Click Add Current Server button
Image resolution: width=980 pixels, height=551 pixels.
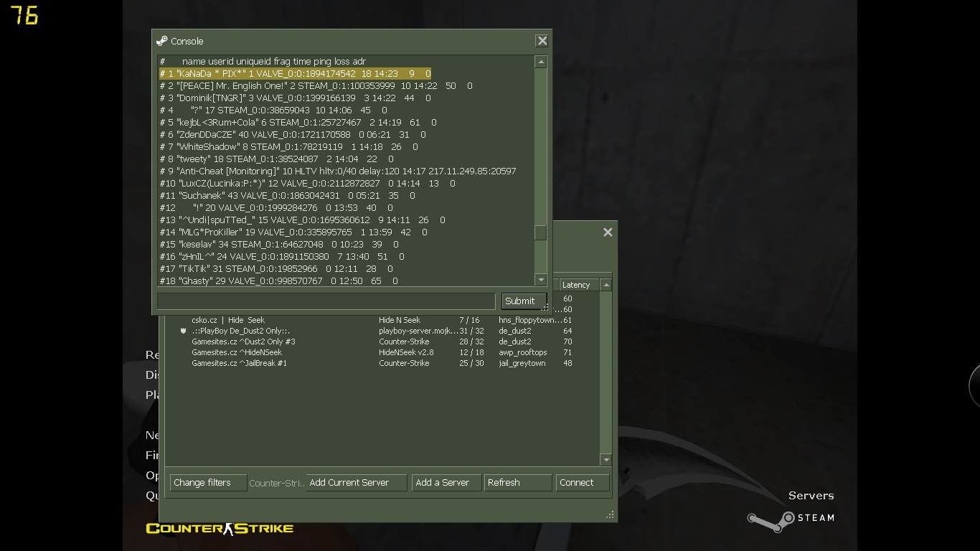pyautogui.click(x=357, y=483)
